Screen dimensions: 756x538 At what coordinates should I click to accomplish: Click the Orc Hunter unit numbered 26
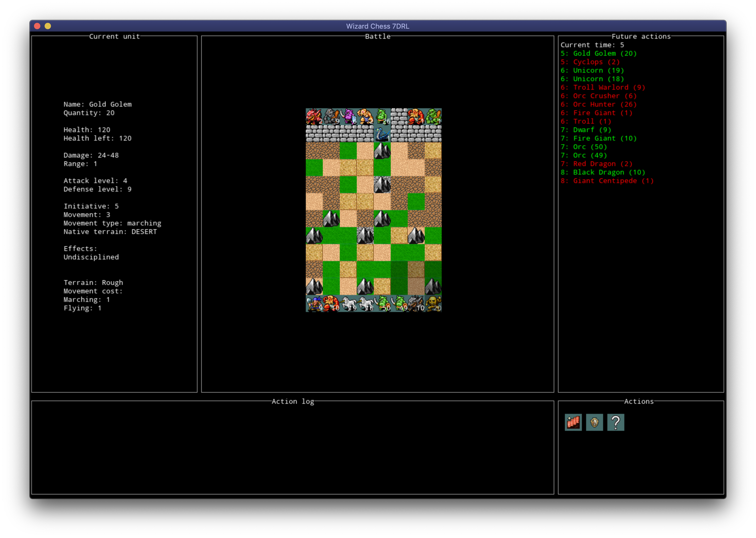[382, 117]
